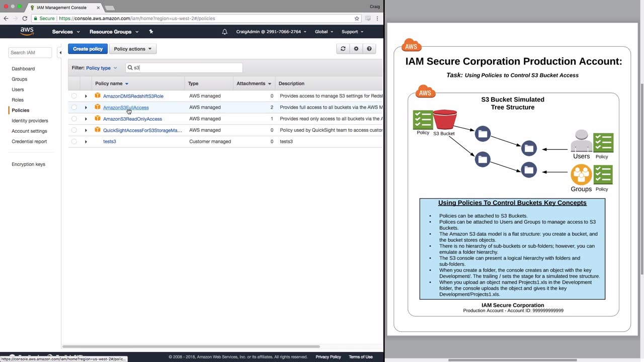Click the extension icon beside the bookmark star
644x362 pixels.
click(368, 18)
